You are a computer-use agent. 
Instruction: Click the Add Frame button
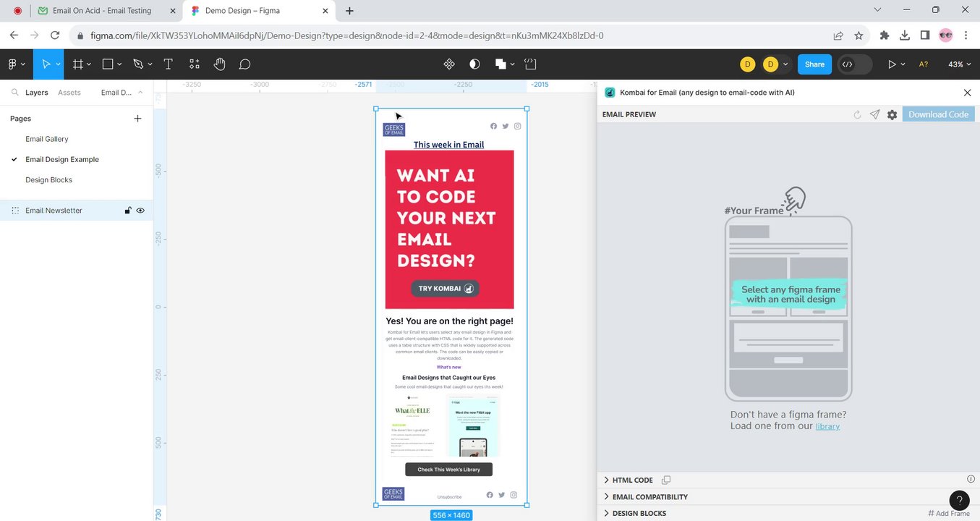[x=950, y=513]
